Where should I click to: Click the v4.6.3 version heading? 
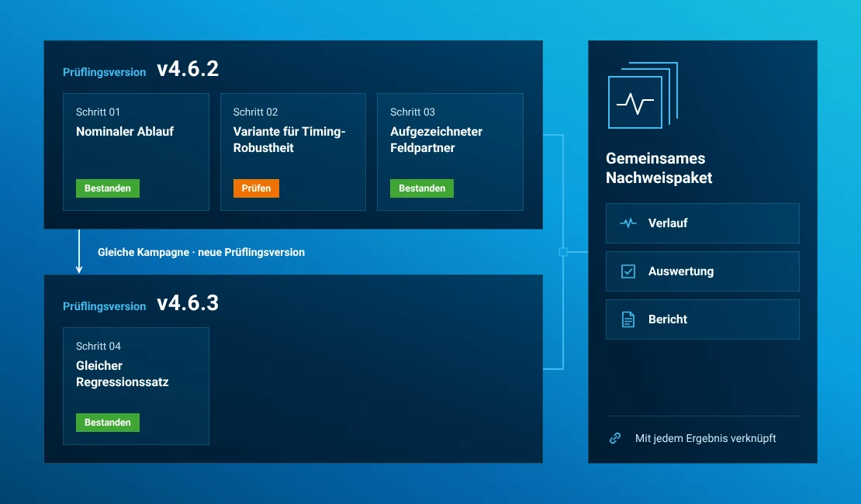(x=188, y=303)
